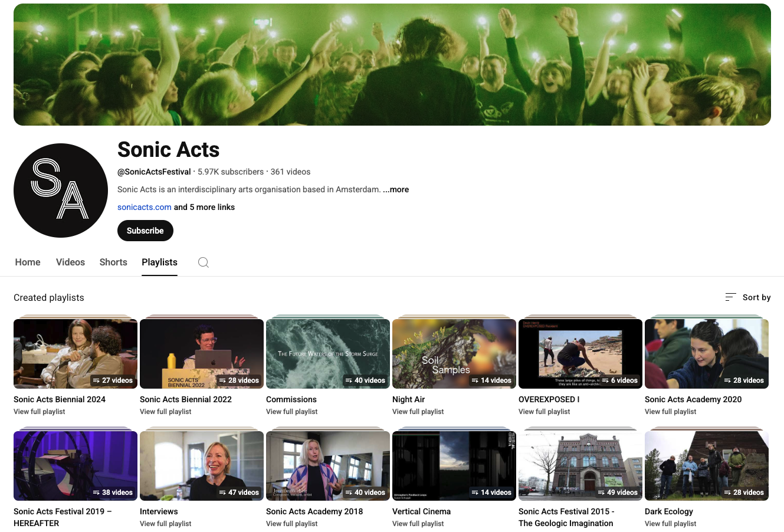Open the Interviews playlist thumbnail

click(202, 466)
